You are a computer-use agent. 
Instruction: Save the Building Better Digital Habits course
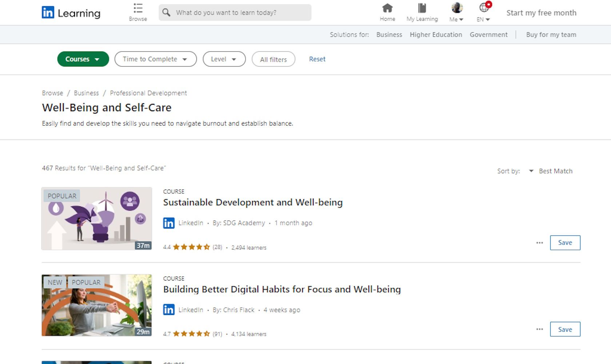pyautogui.click(x=565, y=329)
